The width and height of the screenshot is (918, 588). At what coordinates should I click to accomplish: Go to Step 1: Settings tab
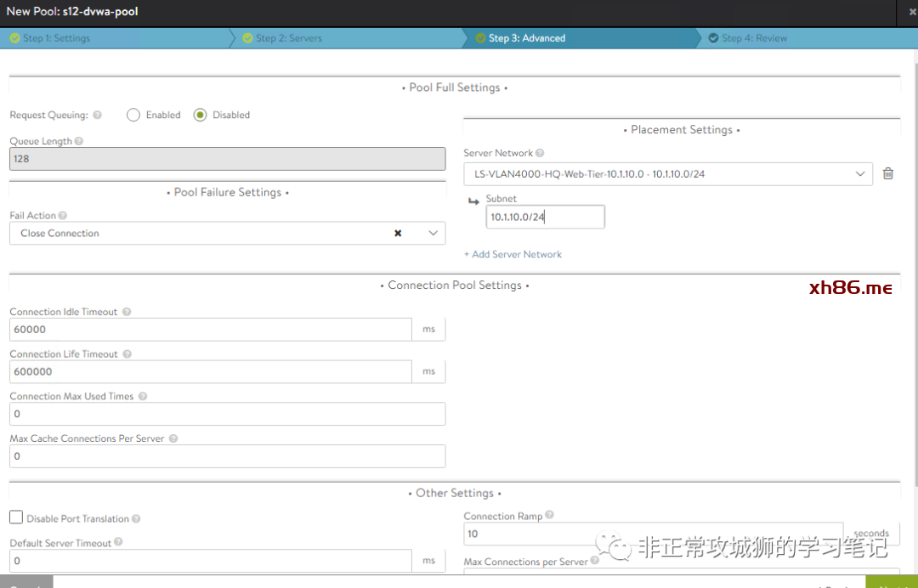click(x=56, y=38)
